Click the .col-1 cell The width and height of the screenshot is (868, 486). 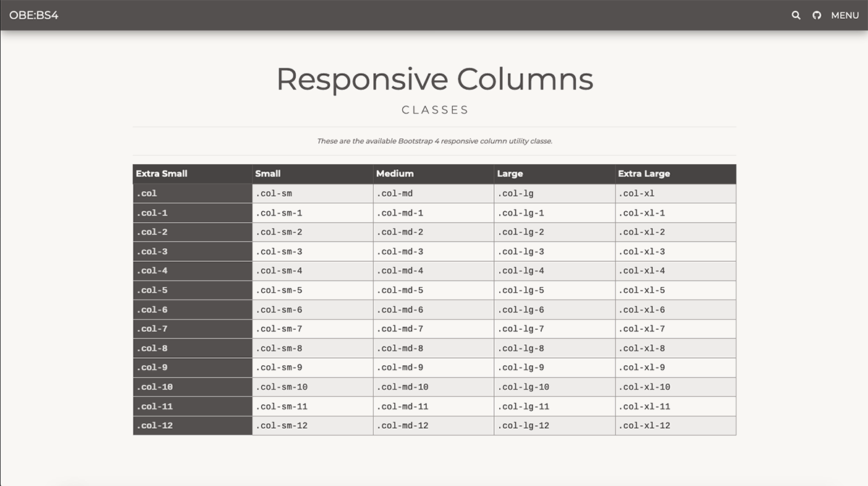coord(192,213)
